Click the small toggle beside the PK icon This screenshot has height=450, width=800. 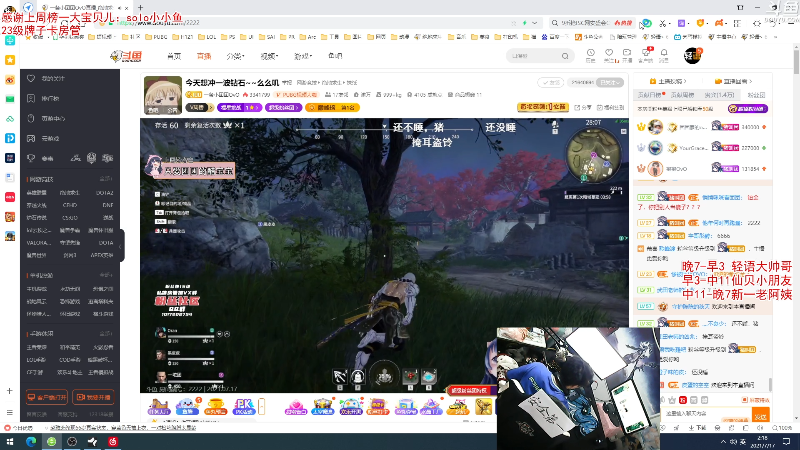pos(262,406)
